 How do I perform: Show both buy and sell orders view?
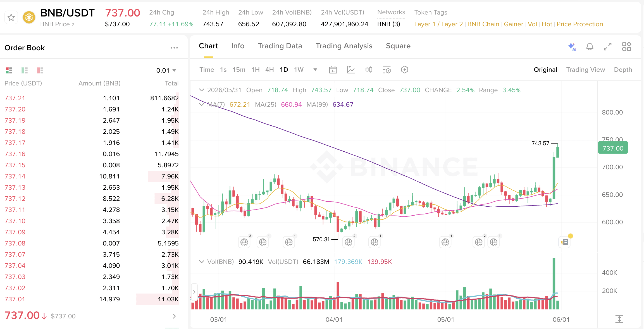(9, 70)
